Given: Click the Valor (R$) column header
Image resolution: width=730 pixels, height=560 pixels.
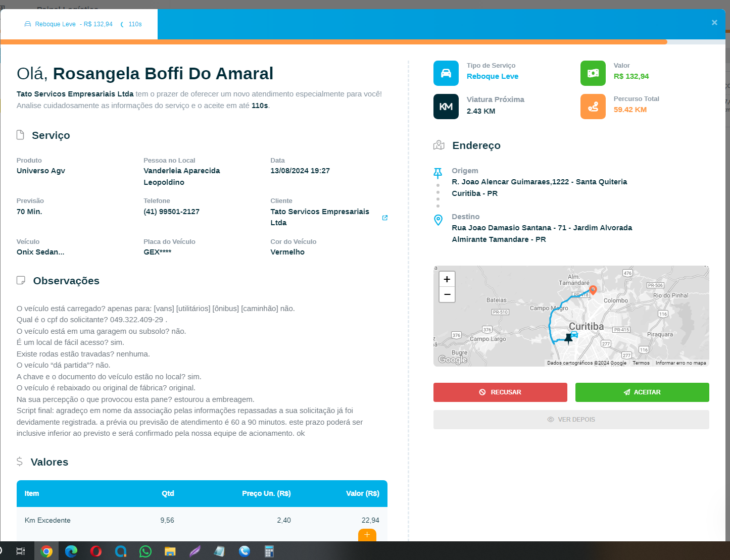Looking at the screenshot, I should click(363, 493).
